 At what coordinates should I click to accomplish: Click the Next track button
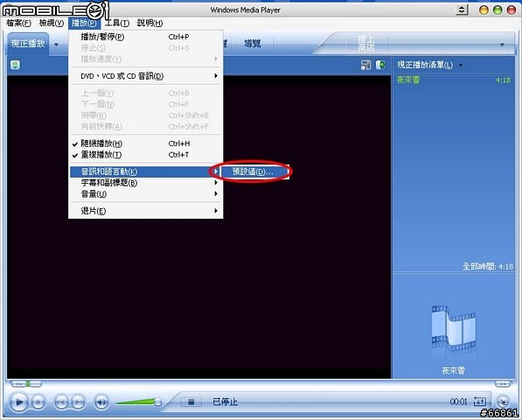78,402
